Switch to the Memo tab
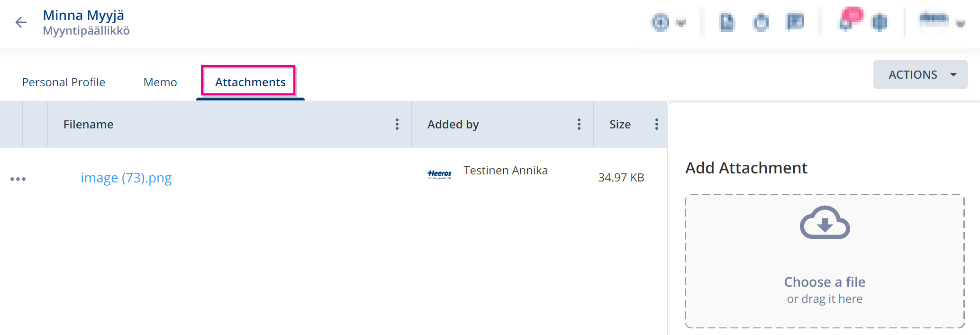The image size is (980, 335). tap(160, 82)
